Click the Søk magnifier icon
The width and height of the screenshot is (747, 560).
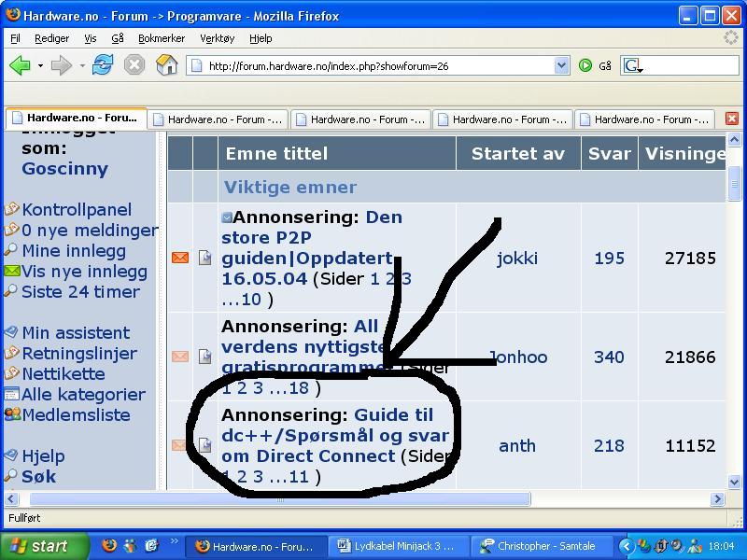click(x=10, y=476)
